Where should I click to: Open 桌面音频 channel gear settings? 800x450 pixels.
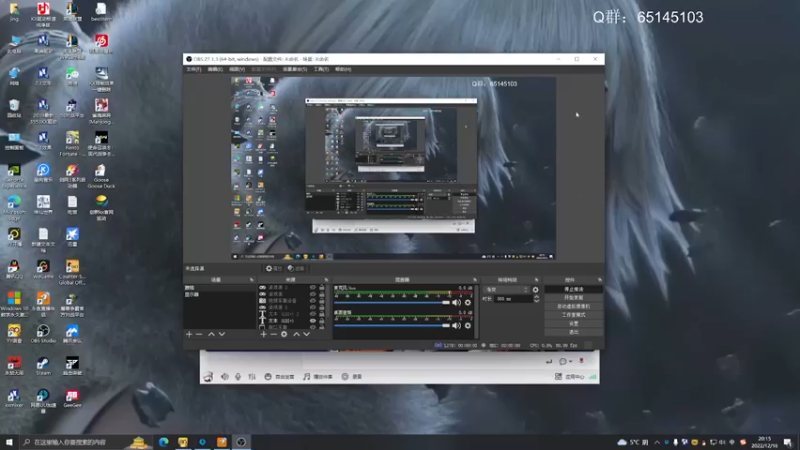468,326
